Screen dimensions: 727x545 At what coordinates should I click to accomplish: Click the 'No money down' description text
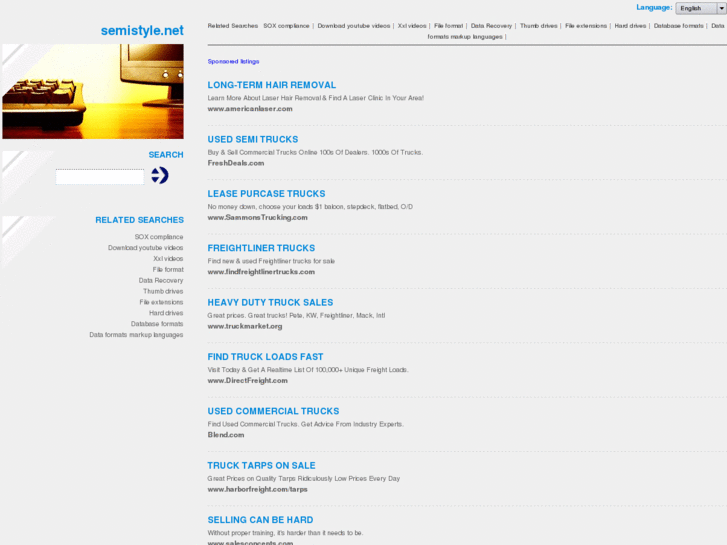tap(310, 207)
